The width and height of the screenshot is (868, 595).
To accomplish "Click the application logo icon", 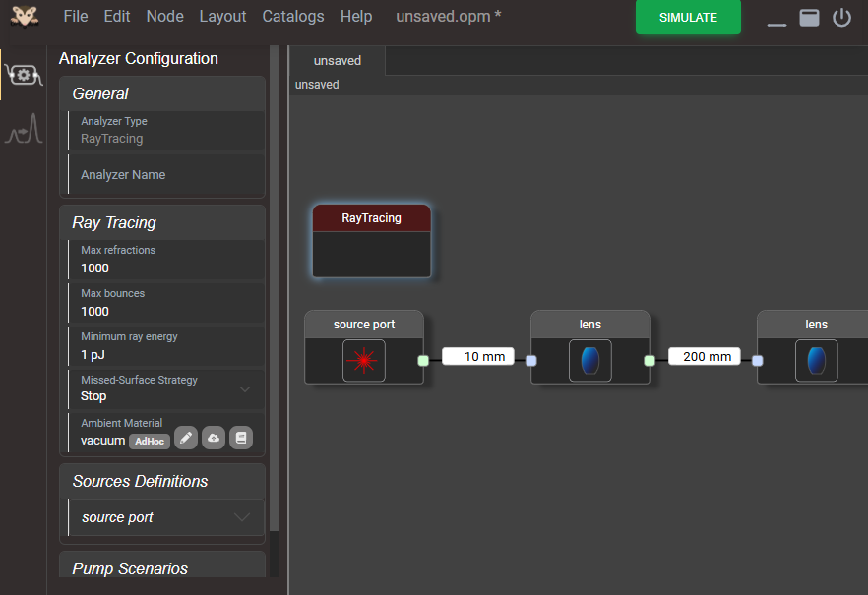I will [x=25, y=17].
